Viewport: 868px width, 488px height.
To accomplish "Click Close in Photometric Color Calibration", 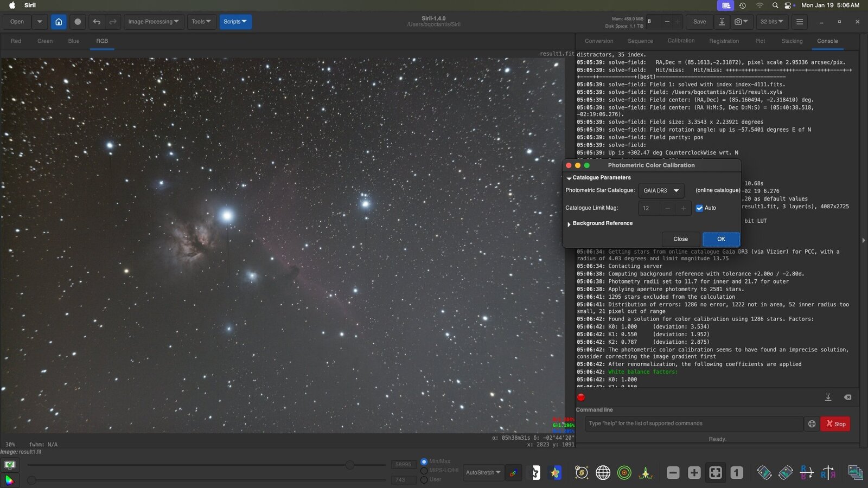I will click(680, 239).
